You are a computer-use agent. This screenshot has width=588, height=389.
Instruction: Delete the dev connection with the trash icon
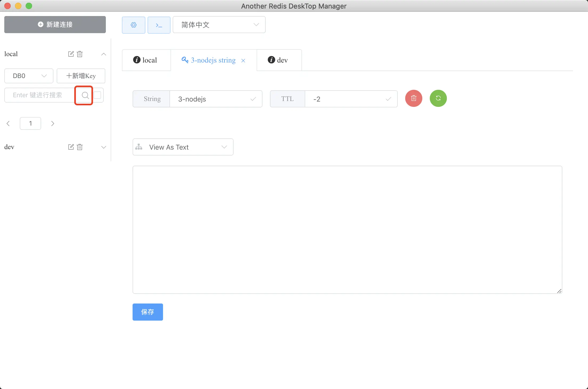(80, 147)
